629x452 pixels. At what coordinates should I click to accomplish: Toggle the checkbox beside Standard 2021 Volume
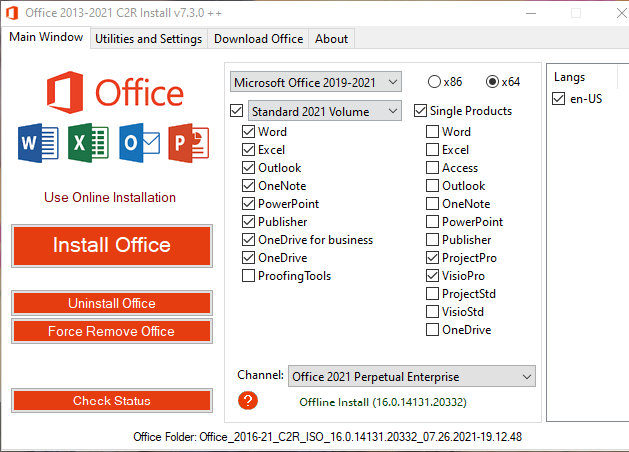237,111
